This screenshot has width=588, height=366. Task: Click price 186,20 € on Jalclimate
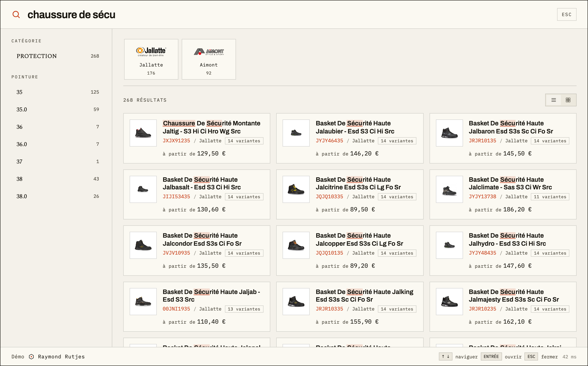point(517,209)
